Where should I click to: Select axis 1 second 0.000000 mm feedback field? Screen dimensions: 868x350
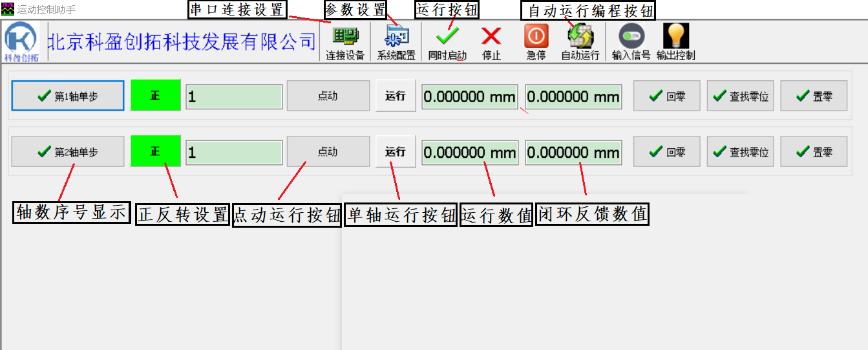[573, 97]
